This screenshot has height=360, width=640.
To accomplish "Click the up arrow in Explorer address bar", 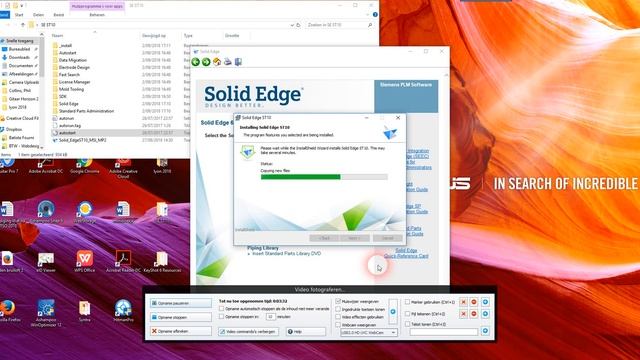I will tap(23, 25).
